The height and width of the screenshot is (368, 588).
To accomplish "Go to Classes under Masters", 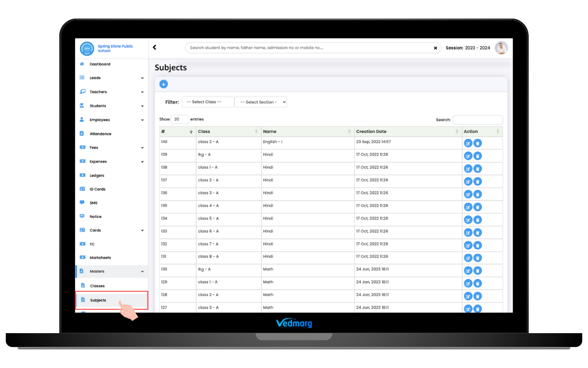I will point(97,286).
